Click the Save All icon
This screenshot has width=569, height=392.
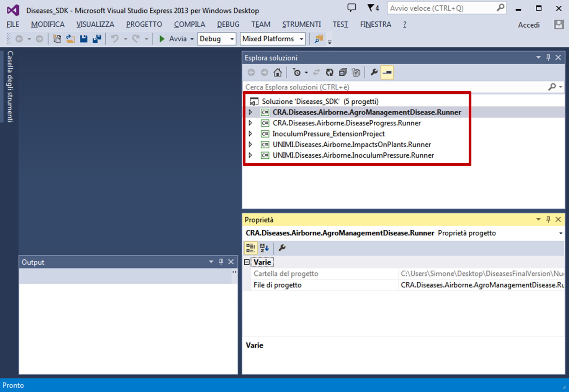[x=97, y=39]
